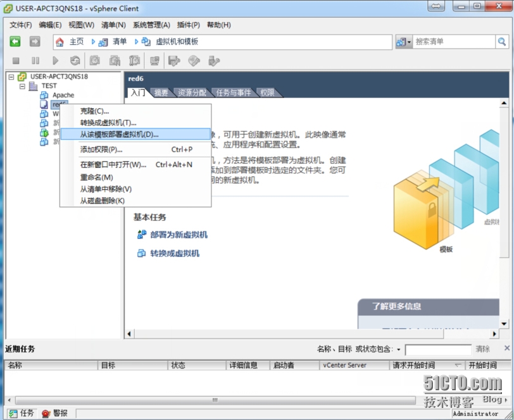Click the Tasks 任务 status bar icon

(x=13, y=414)
